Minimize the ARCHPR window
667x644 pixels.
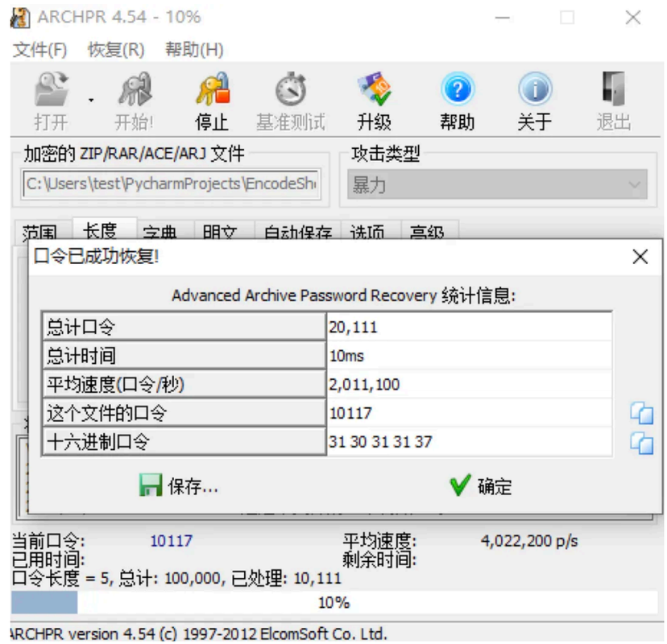[x=503, y=18]
